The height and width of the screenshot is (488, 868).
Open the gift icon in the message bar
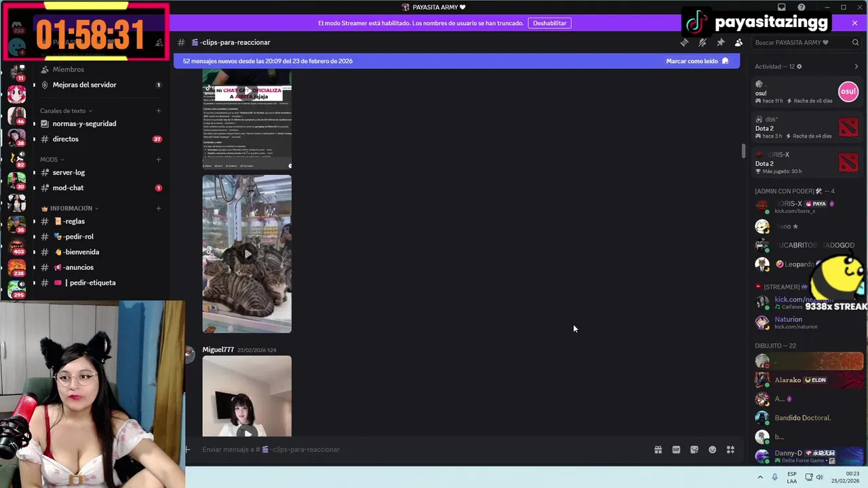pos(658,449)
